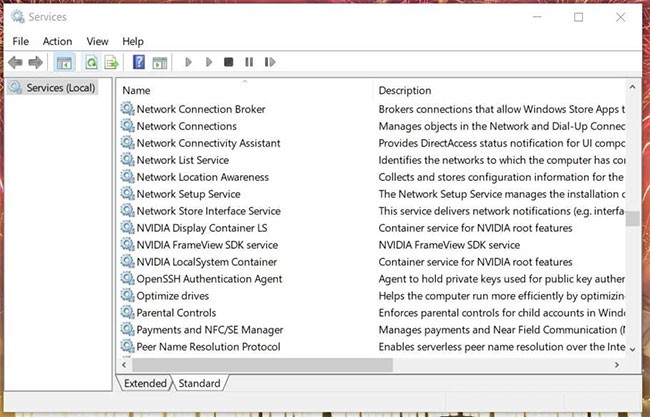Open the File menu
650x417 pixels.
coord(21,41)
